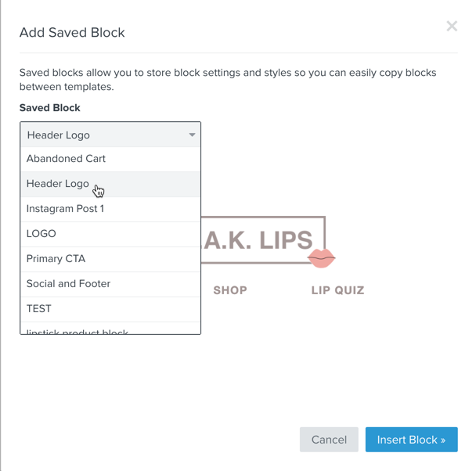Click the A.K. LIPS logo preview
Screen dimensions: 476x471
point(263,239)
